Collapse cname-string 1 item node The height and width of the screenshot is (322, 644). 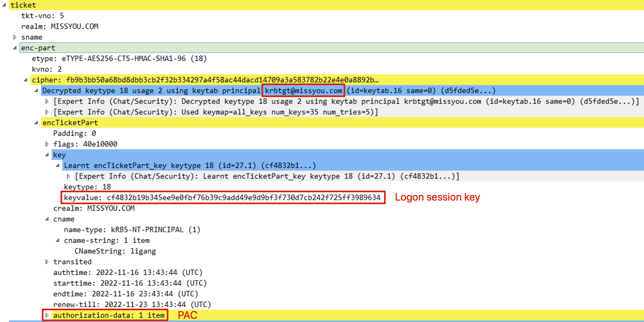pos(58,240)
